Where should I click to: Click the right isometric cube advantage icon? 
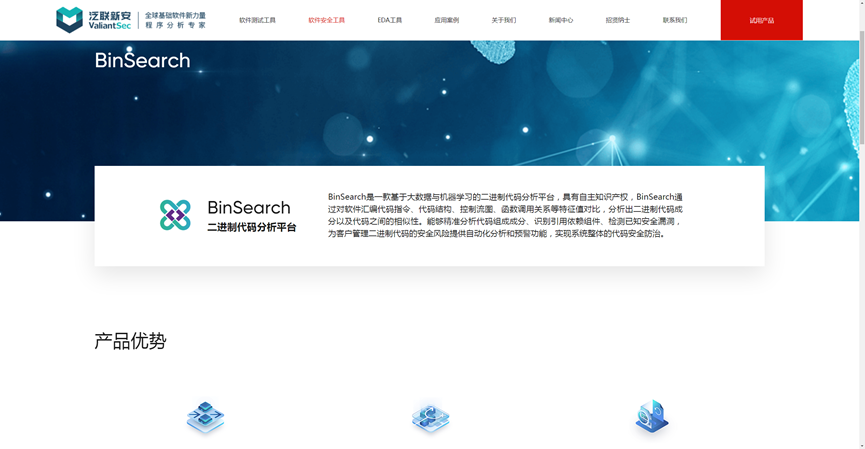[x=651, y=418]
